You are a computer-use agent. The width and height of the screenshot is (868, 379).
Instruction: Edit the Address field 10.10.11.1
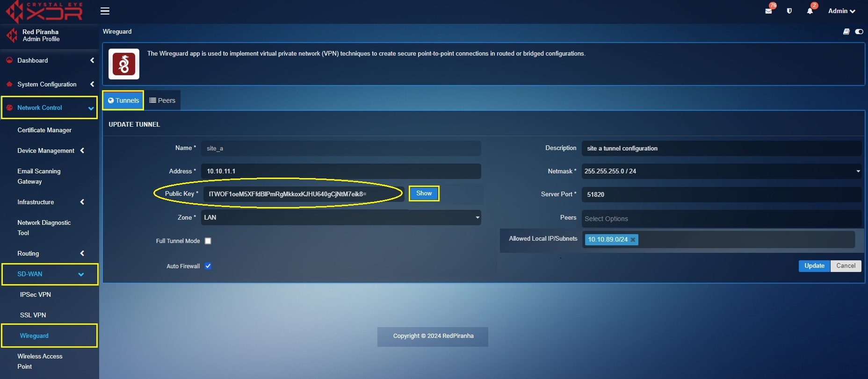click(341, 171)
